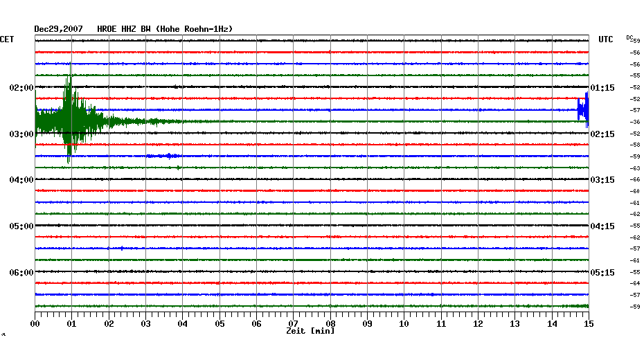Click the 03:15 UTC time label
This screenshot has height=342, width=644.
[602, 180]
